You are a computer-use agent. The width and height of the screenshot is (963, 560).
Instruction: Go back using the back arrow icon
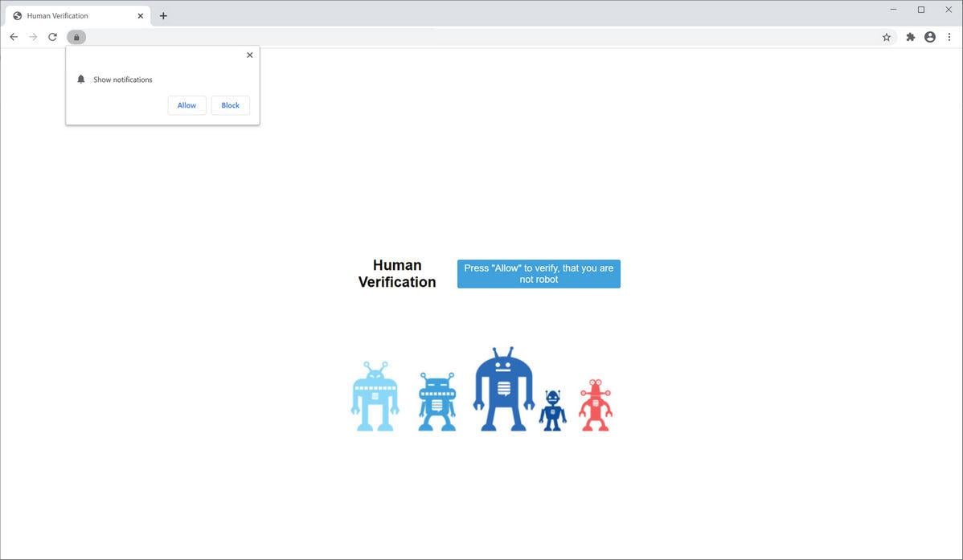(14, 36)
